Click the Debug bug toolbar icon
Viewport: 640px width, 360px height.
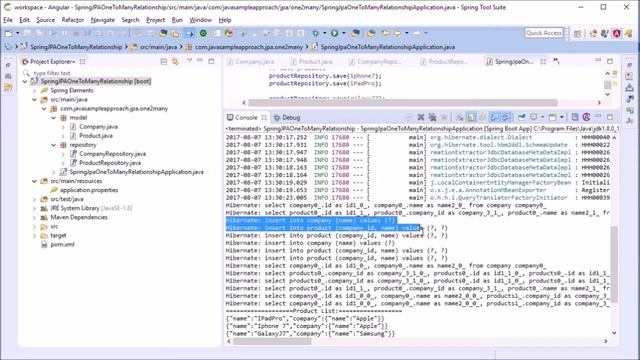point(316,33)
